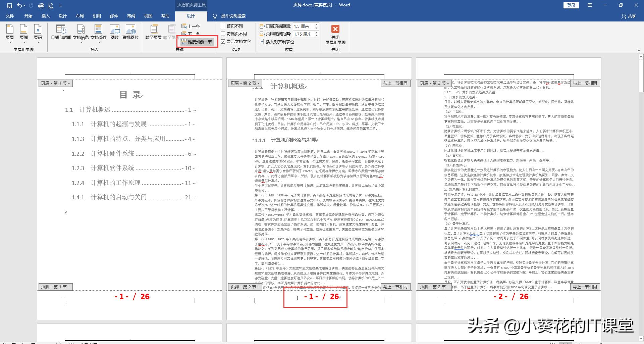This screenshot has width=644, height=344.
Task: Jump to previous section with 上一条
Action: 194,26
